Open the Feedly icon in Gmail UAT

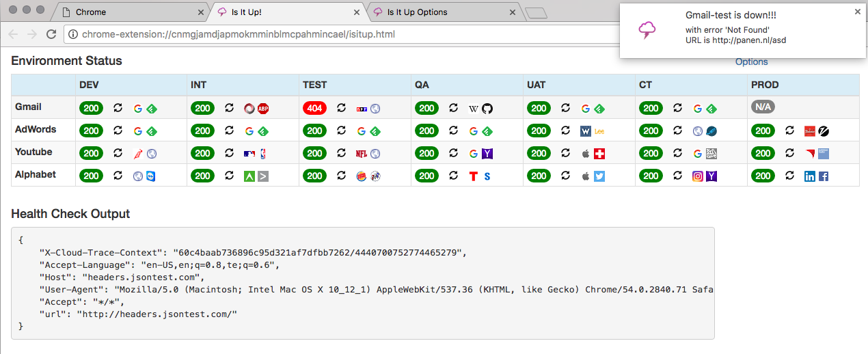point(599,109)
